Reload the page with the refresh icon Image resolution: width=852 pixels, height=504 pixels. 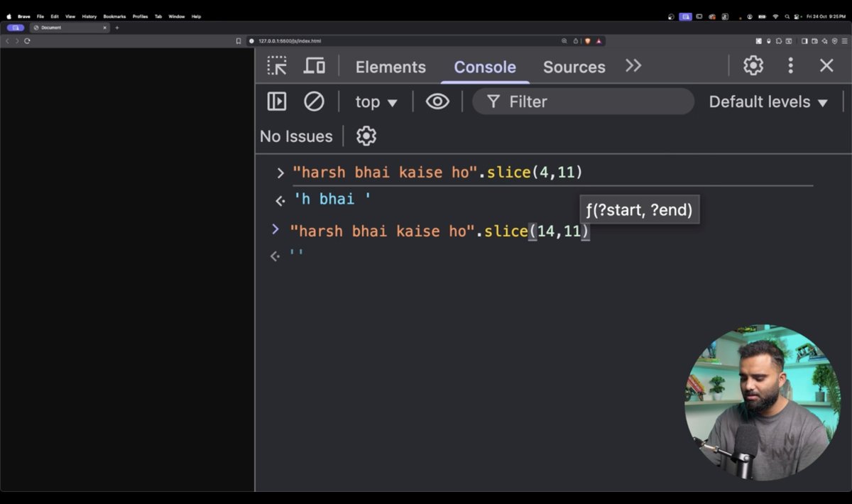point(27,41)
